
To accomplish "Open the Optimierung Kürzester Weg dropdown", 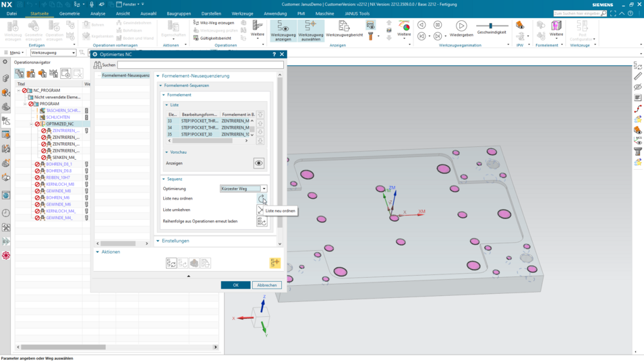I will coord(264,189).
